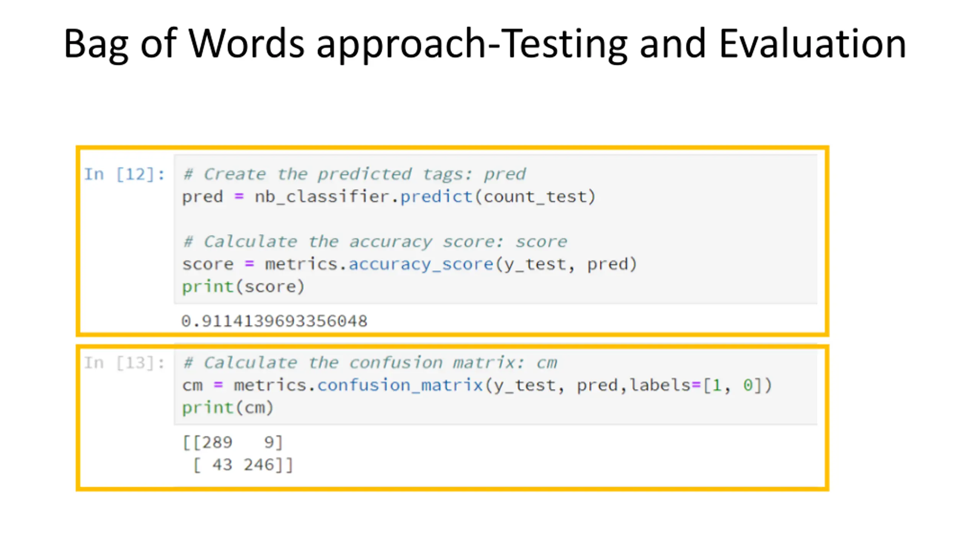Click the slide title 'Bag of Words approach-Testing and Evaluation'
Screen dimensions: 980x551
pyautogui.click(x=485, y=45)
